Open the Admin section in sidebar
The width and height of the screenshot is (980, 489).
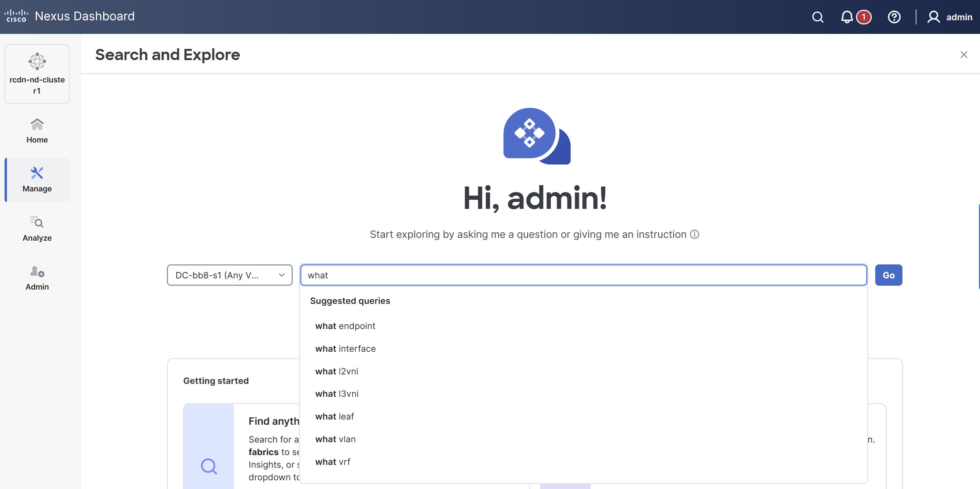pyautogui.click(x=37, y=278)
